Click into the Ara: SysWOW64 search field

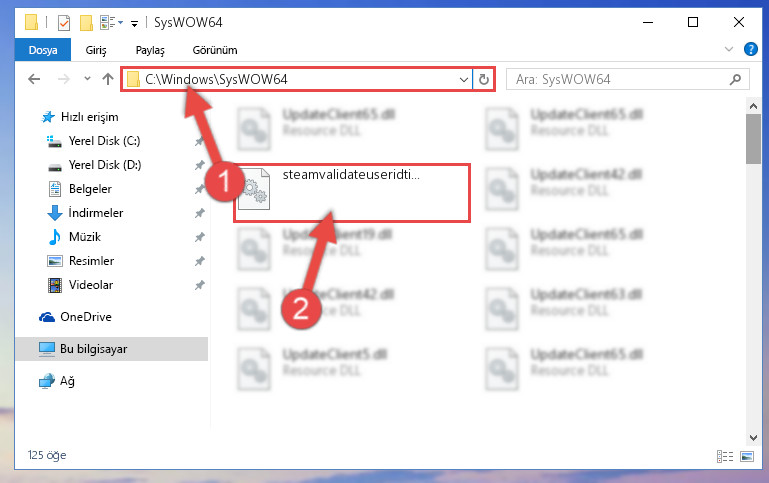[618, 79]
